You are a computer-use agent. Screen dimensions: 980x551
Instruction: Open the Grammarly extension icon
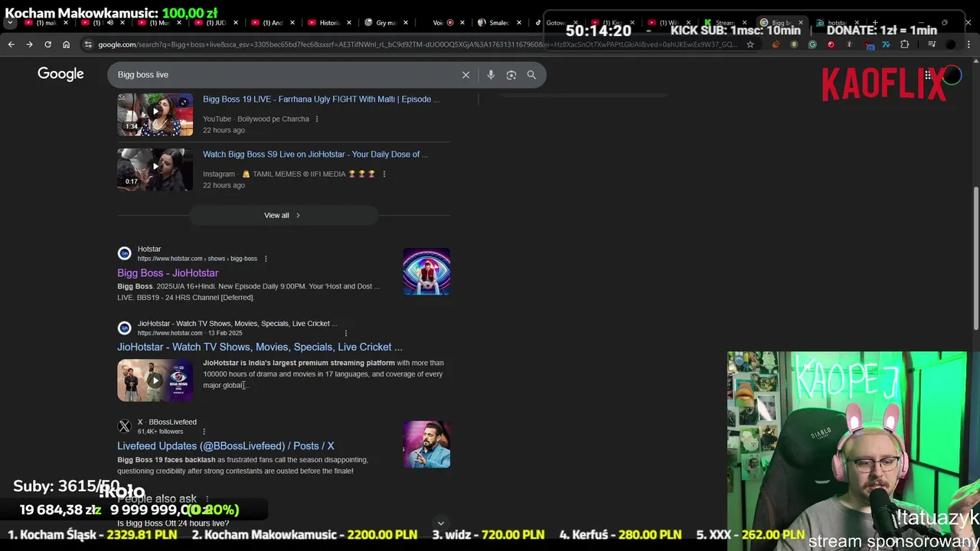[x=812, y=44]
